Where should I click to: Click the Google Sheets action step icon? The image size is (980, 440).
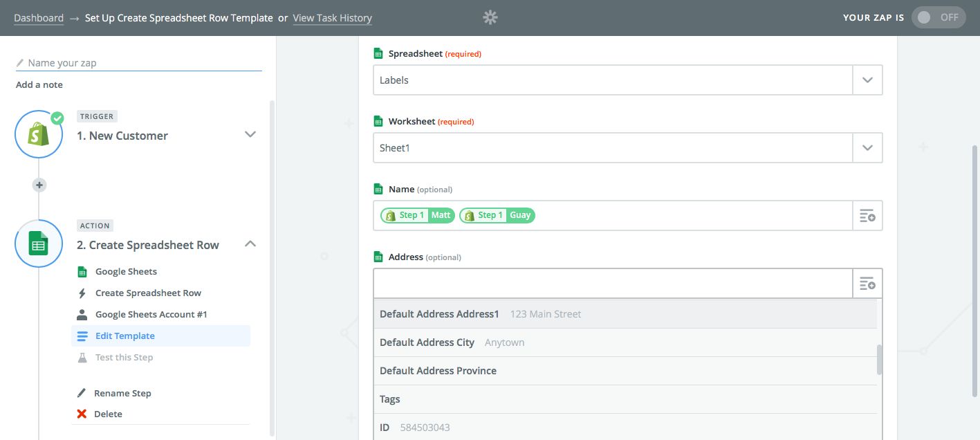tap(39, 244)
